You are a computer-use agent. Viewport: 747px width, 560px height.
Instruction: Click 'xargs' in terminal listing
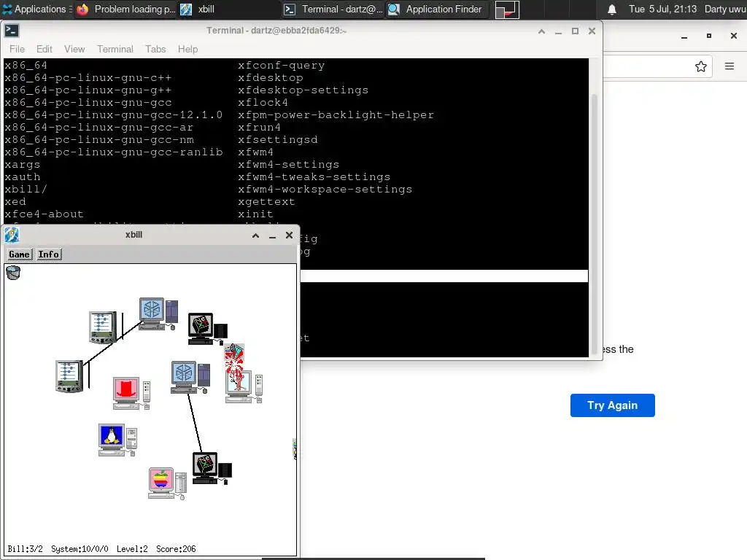pos(23,164)
